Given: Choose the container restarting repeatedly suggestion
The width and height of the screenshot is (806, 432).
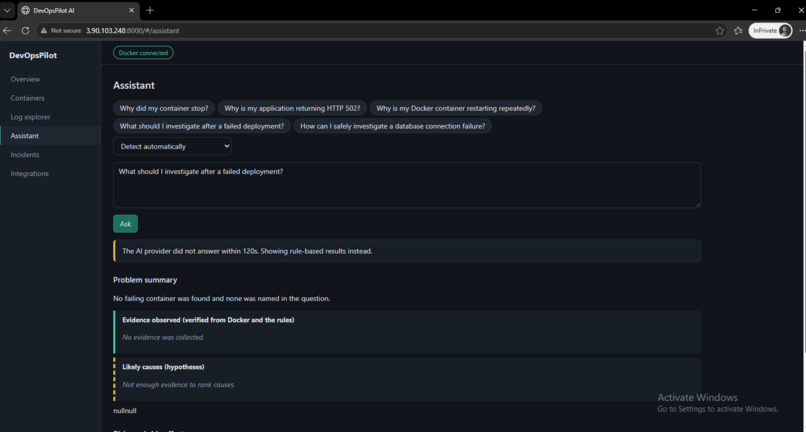Looking at the screenshot, I should [x=456, y=108].
